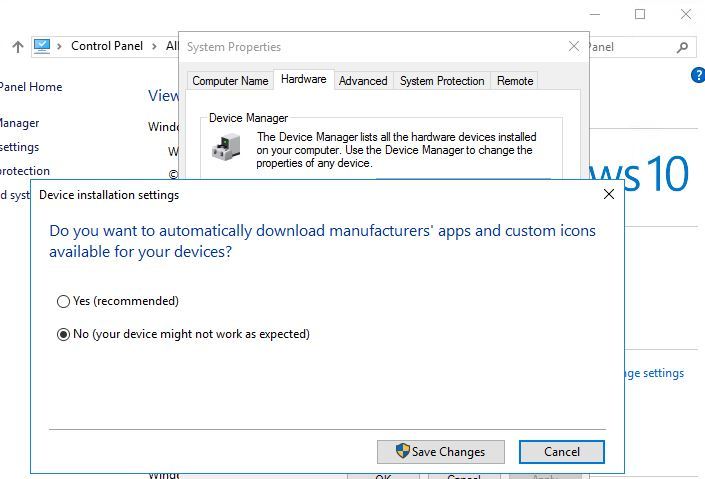Viewport: 705px width, 479px height.
Task: Click the Up arrow in the address bar
Action: [x=17, y=47]
